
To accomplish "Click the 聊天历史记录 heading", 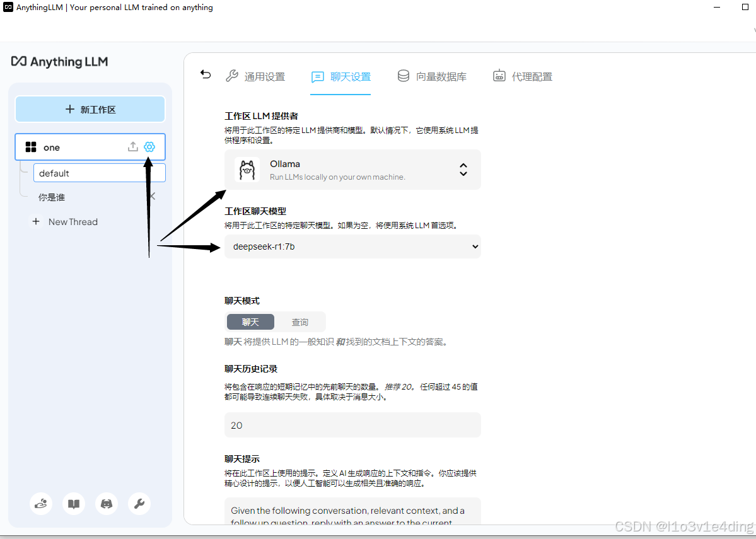I will click(251, 369).
